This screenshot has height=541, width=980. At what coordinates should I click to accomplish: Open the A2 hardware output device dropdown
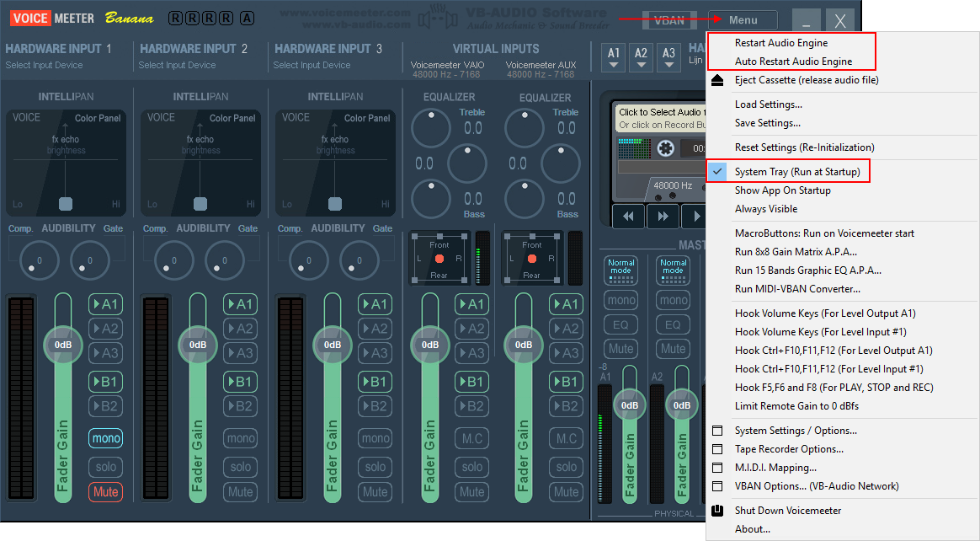[x=642, y=57]
